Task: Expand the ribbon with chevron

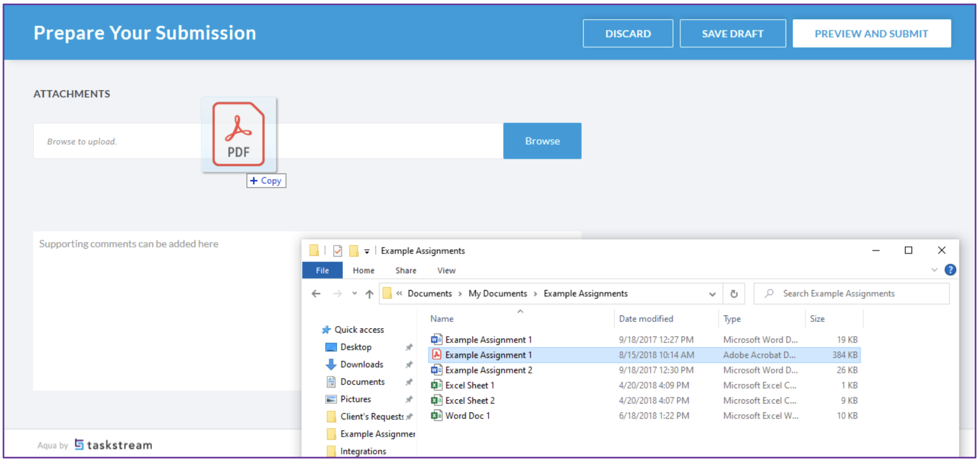Action: [934, 270]
